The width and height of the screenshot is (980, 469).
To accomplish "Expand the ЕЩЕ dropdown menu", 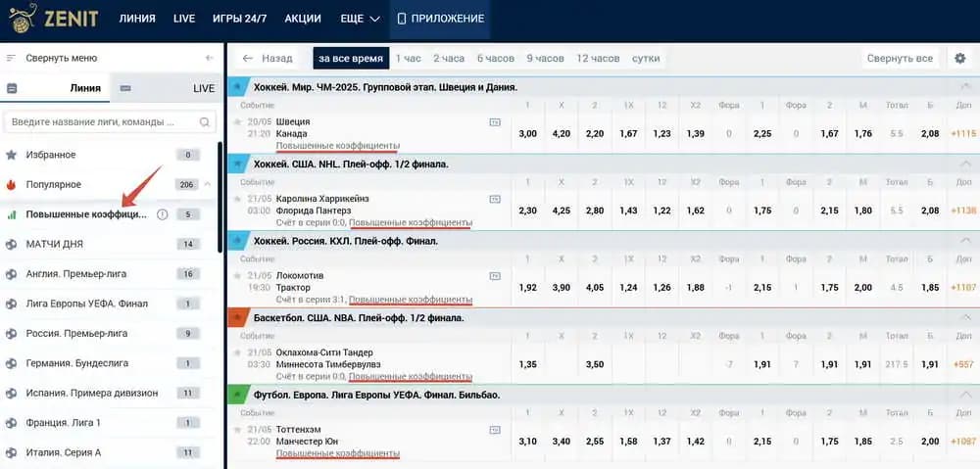I will [x=360, y=19].
